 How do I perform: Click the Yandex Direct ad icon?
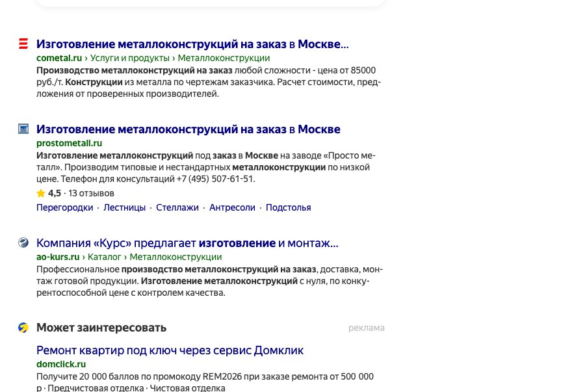[x=23, y=328]
